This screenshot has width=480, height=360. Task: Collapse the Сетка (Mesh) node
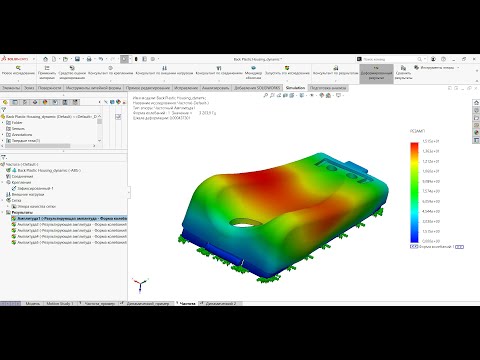click(x=3, y=200)
